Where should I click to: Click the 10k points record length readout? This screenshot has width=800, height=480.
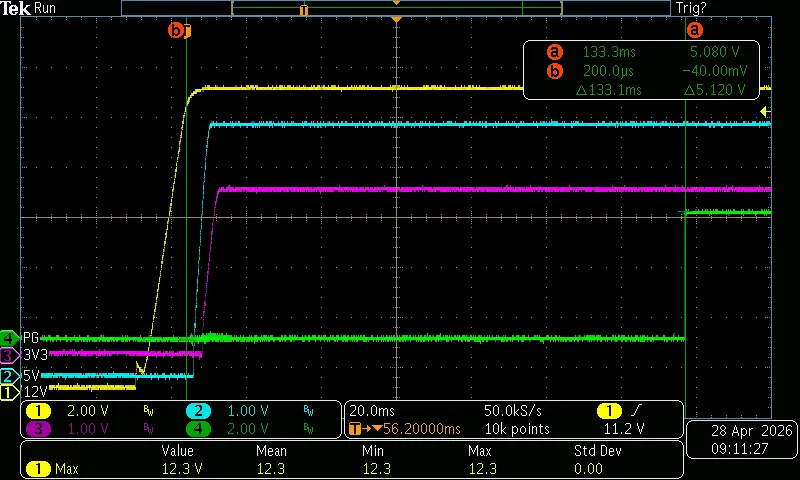(x=517, y=429)
